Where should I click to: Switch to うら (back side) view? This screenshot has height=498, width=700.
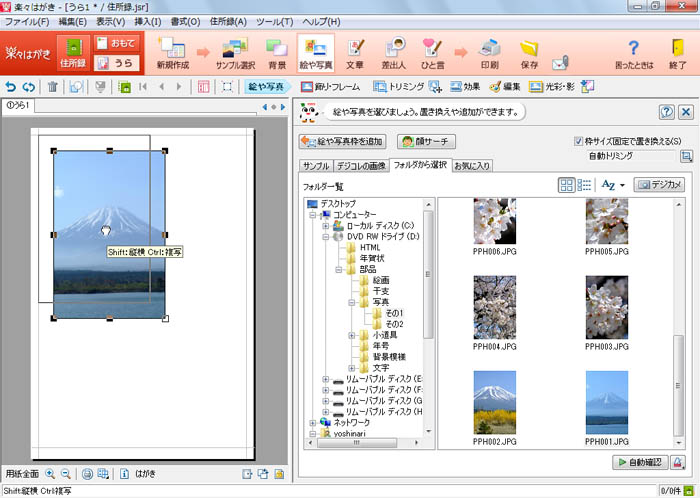[118, 62]
